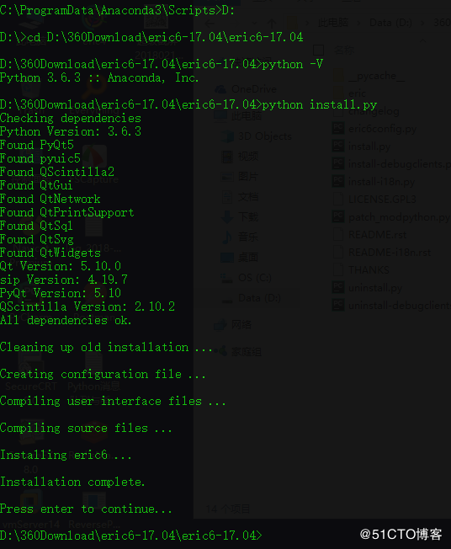Image resolution: width=451 pixels, height=549 pixels.
Task: Open the Data (D:) breadcrumb segment
Action: [x=390, y=23]
